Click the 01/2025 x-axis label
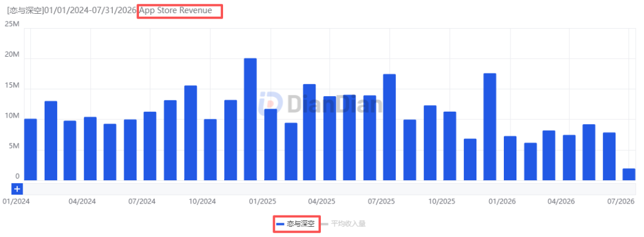The image size is (644, 237). click(262, 202)
